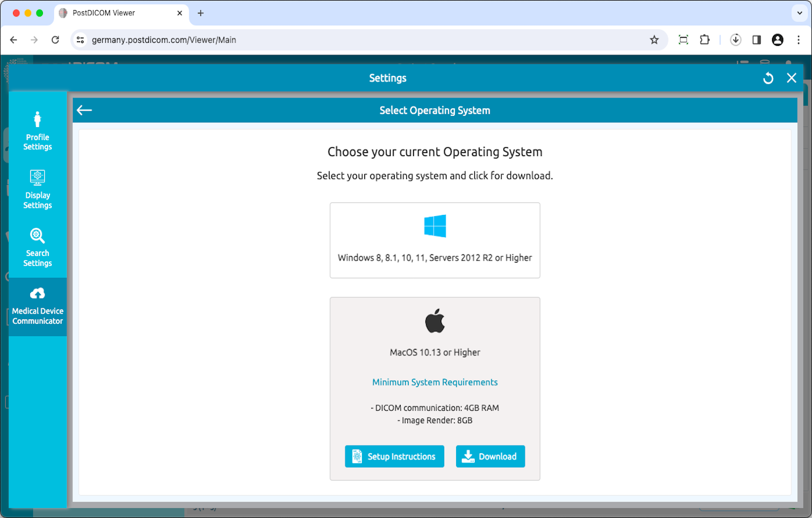Select the Windows operating system logo
812x518 pixels.
pyautogui.click(x=435, y=225)
